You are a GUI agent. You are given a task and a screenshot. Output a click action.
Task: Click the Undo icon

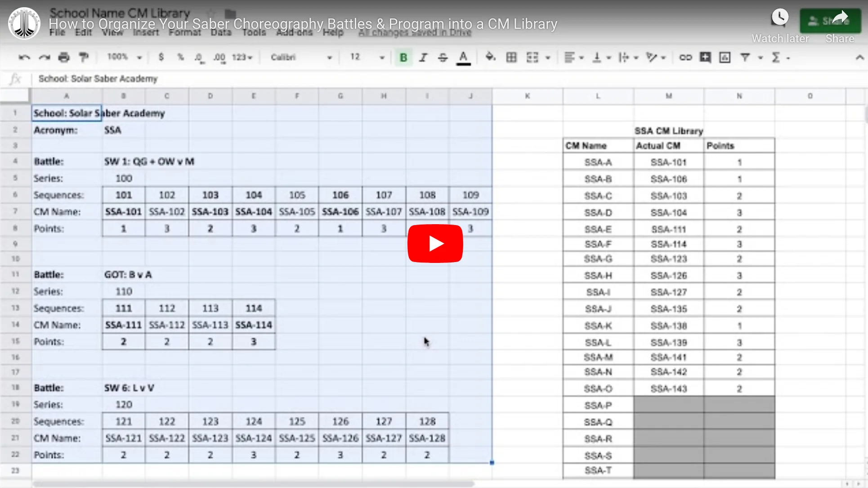[x=24, y=58]
